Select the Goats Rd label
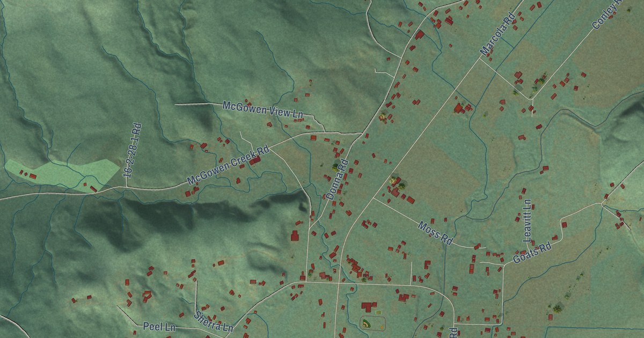 point(532,253)
